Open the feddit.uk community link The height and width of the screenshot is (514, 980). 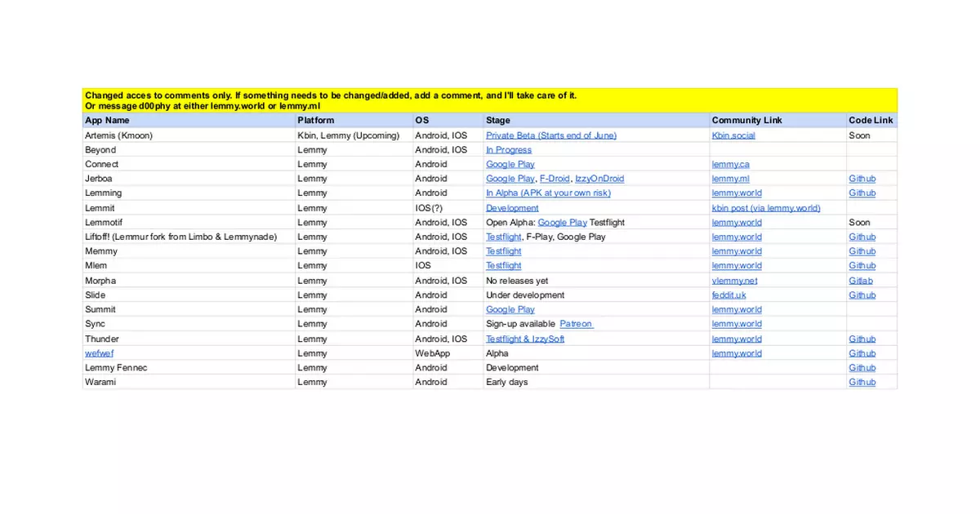tap(728, 295)
